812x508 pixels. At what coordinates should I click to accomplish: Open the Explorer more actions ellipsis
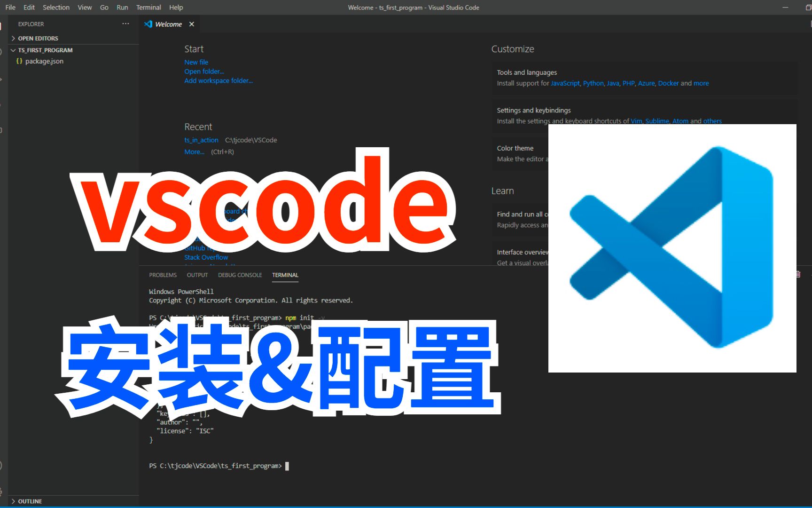point(125,24)
